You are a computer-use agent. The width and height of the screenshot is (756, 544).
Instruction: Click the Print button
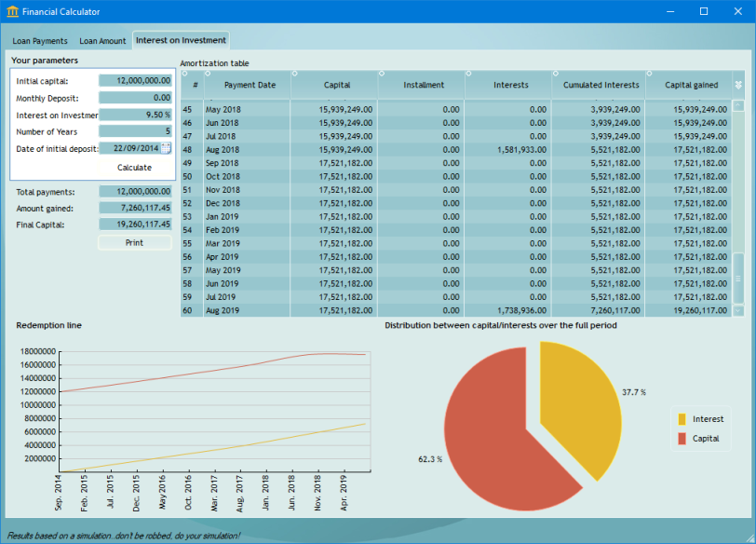click(133, 242)
